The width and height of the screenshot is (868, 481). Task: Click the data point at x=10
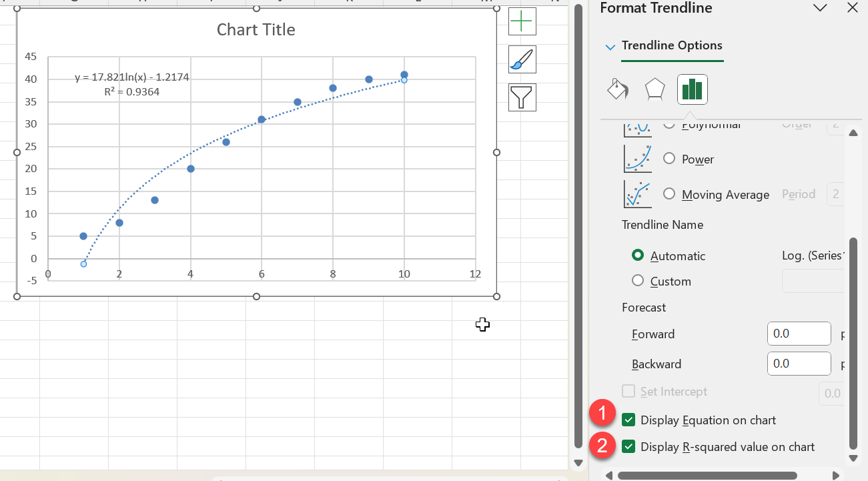coord(404,75)
